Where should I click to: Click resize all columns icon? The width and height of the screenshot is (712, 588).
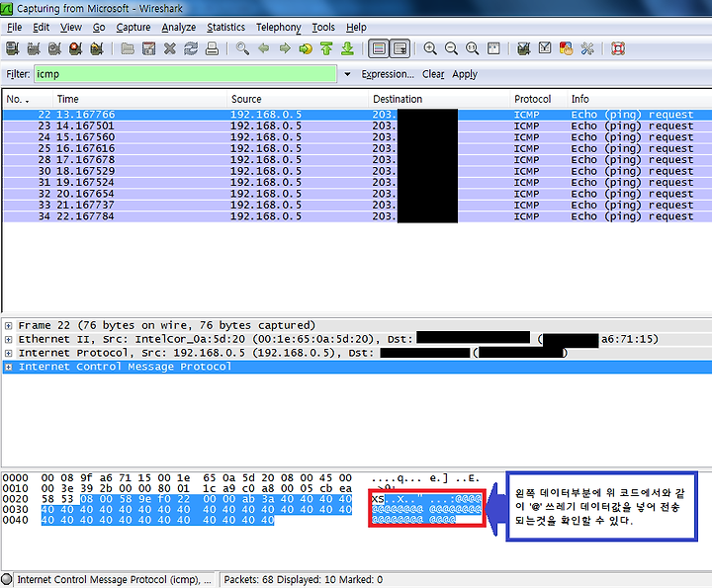(493, 48)
